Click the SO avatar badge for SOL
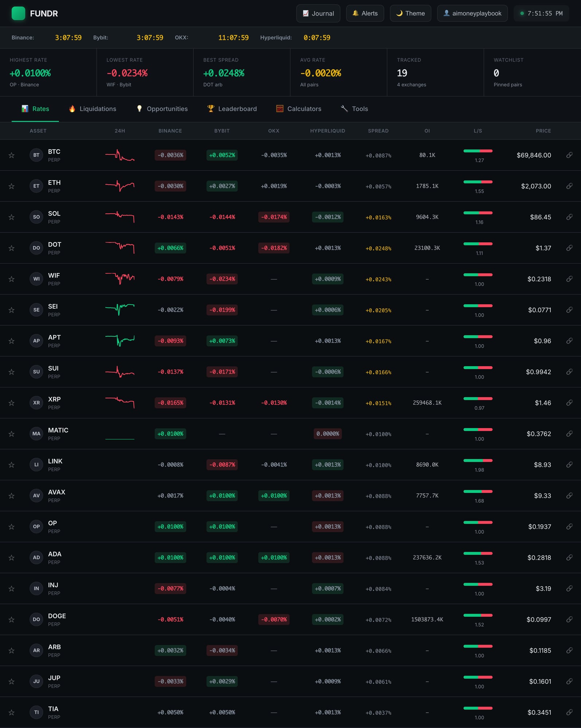 [x=36, y=217]
